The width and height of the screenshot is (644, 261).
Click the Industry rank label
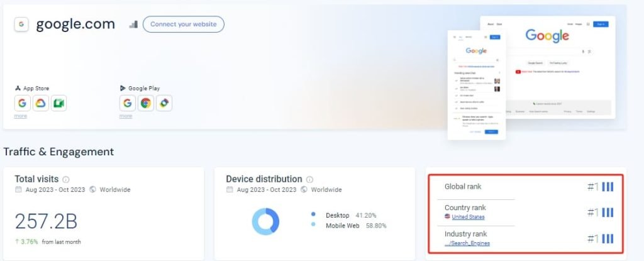coord(465,234)
